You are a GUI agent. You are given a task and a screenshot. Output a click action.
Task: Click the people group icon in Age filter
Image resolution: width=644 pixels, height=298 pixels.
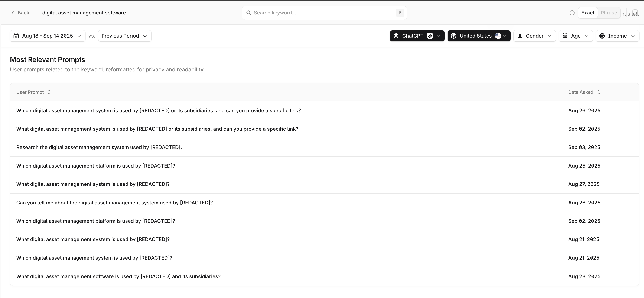pyautogui.click(x=565, y=36)
